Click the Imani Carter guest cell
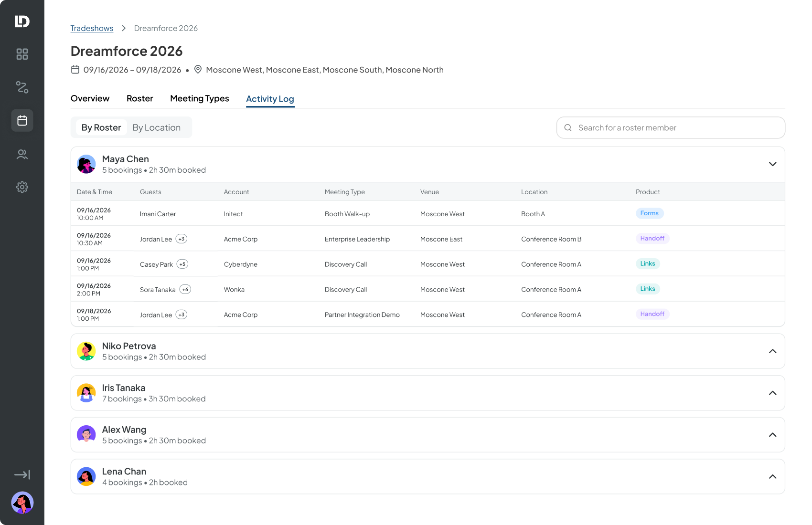 coord(158,214)
